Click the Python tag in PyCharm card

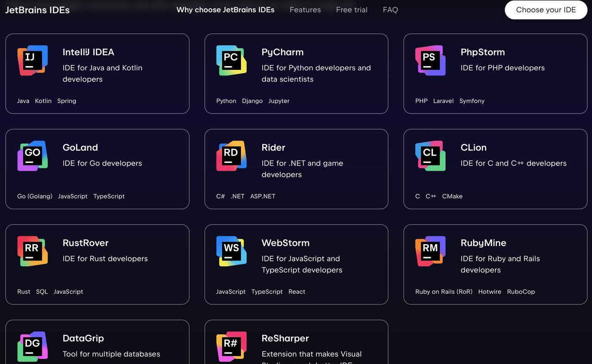pyautogui.click(x=226, y=101)
